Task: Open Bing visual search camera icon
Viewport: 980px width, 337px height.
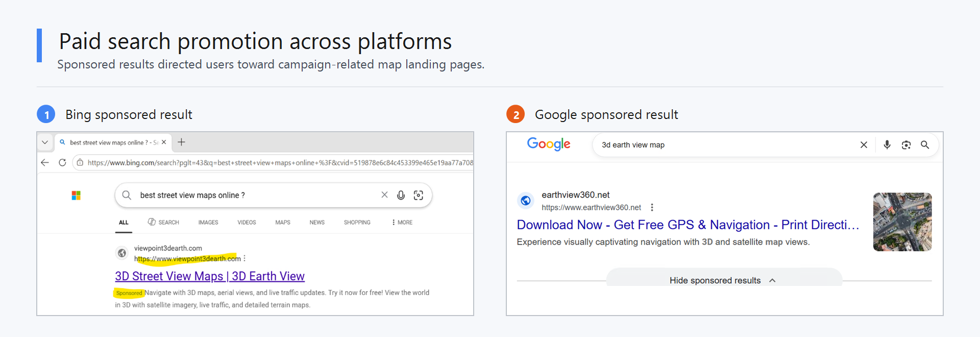Action: point(419,195)
